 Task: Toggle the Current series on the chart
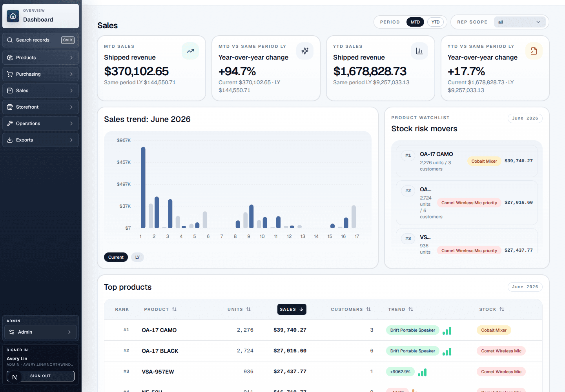(x=116, y=257)
